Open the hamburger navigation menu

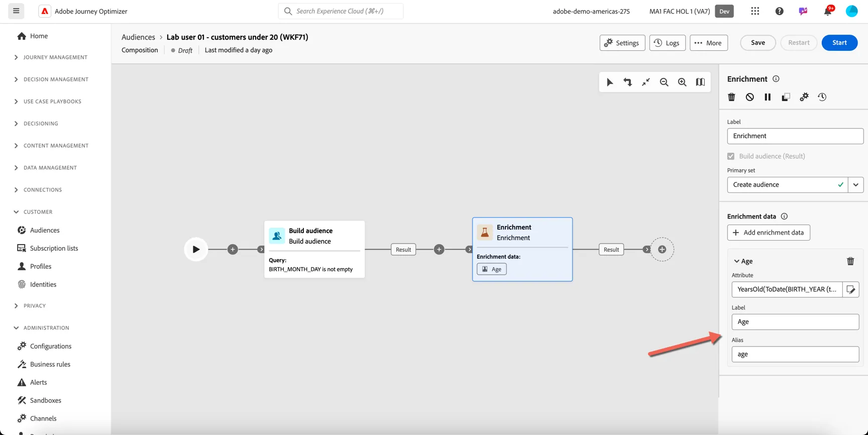coord(16,11)
